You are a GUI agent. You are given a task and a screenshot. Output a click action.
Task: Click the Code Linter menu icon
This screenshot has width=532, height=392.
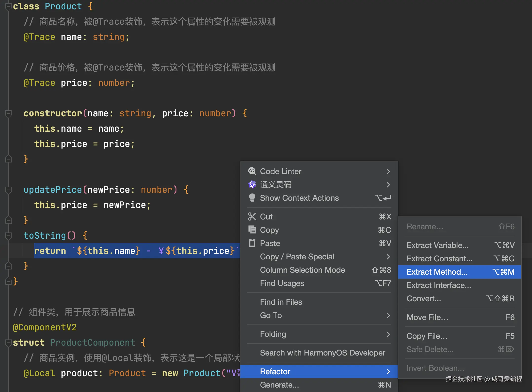click(x=252, y=171)
